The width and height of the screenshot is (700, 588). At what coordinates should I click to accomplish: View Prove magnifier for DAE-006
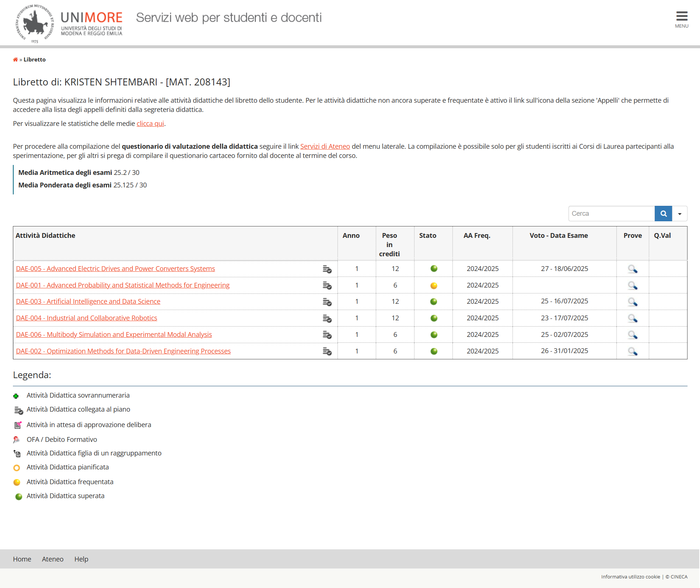tap(633, 335)
